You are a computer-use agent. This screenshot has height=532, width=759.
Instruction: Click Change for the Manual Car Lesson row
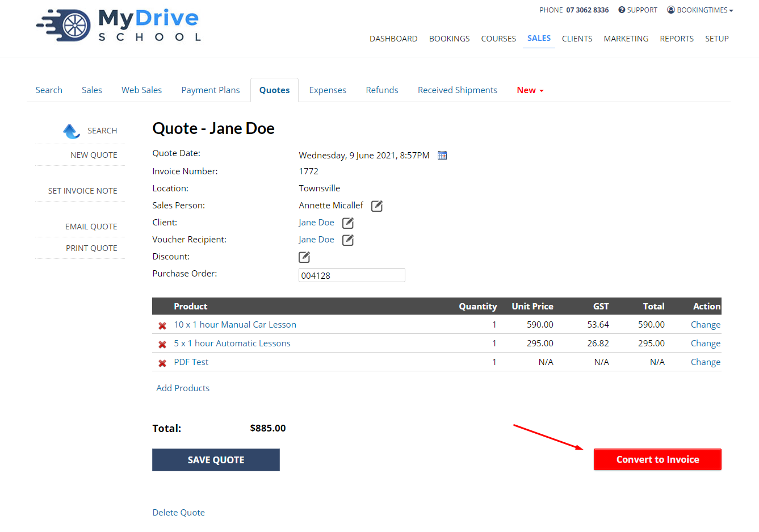pos(706,325)
